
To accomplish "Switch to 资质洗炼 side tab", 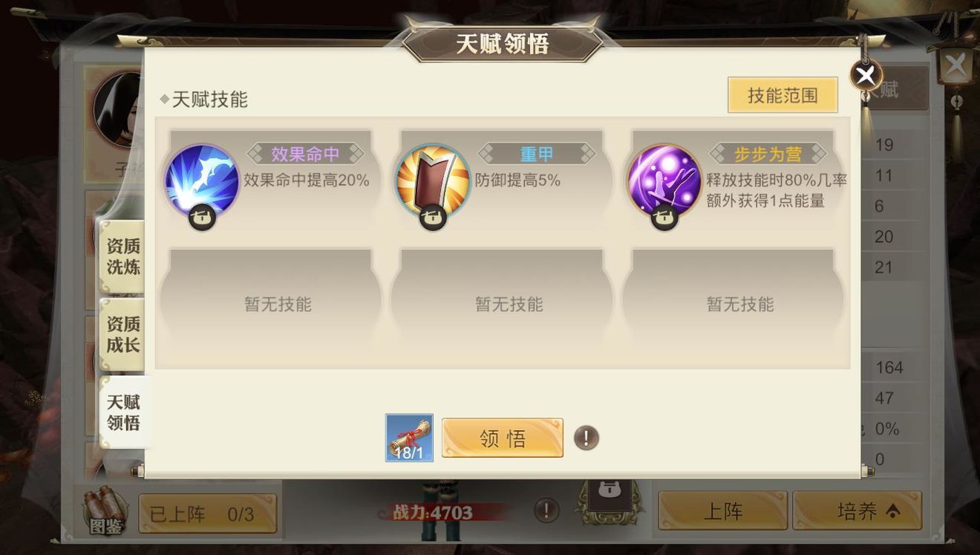I will click(122, 256).
